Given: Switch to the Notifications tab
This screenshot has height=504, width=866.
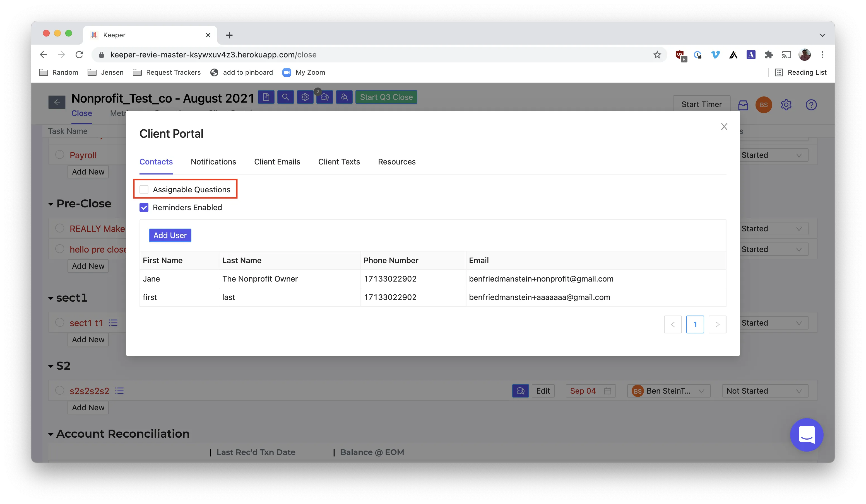Looking at the screenshot, I should point(213,162).
